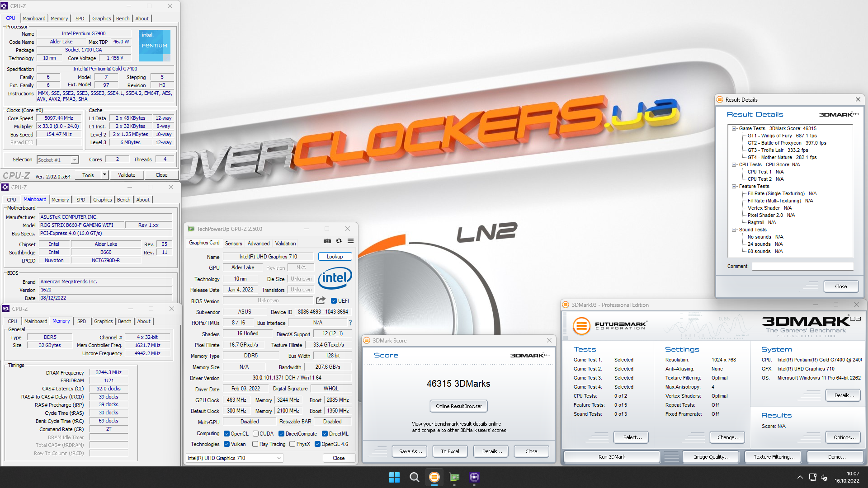Open Graphics tab in CPU-Z Mainboard window
Viewport: 868px width, 488px height.
(x=103, y=200)
